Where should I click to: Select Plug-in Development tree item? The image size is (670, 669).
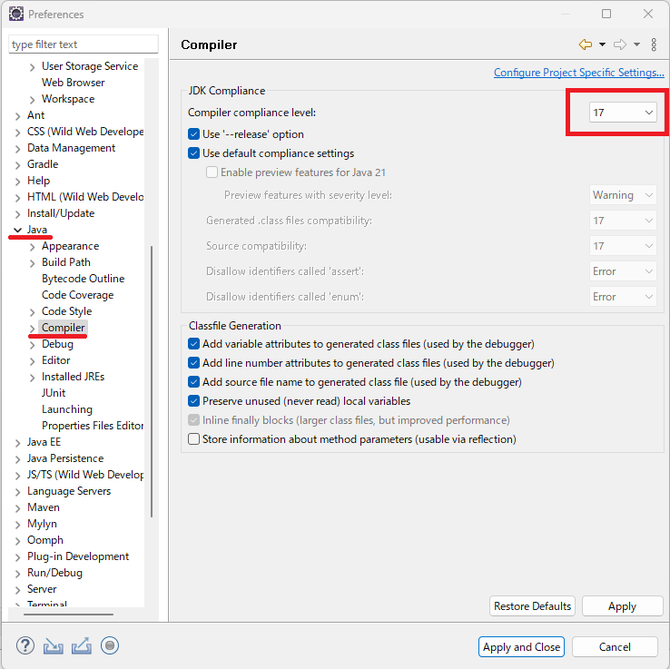point(78,556)
